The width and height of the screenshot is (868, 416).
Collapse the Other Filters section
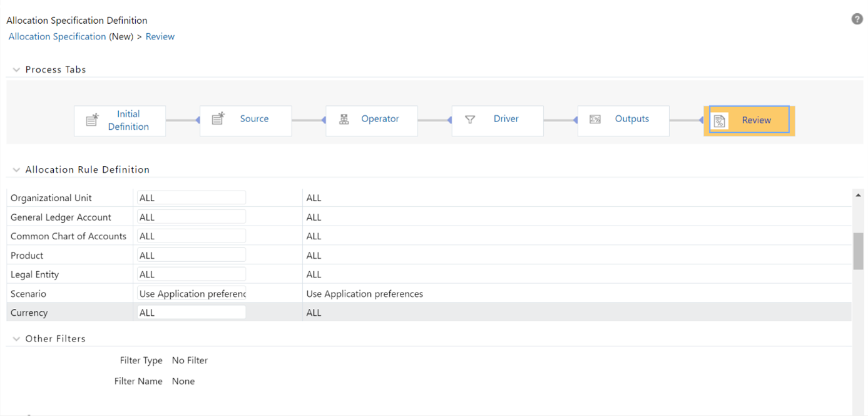[x=16, y=338]
